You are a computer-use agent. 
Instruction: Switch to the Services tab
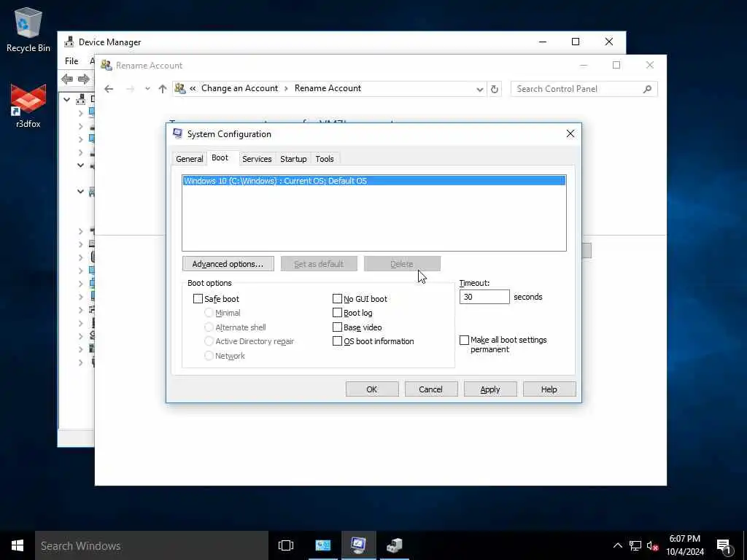point(257,159)
